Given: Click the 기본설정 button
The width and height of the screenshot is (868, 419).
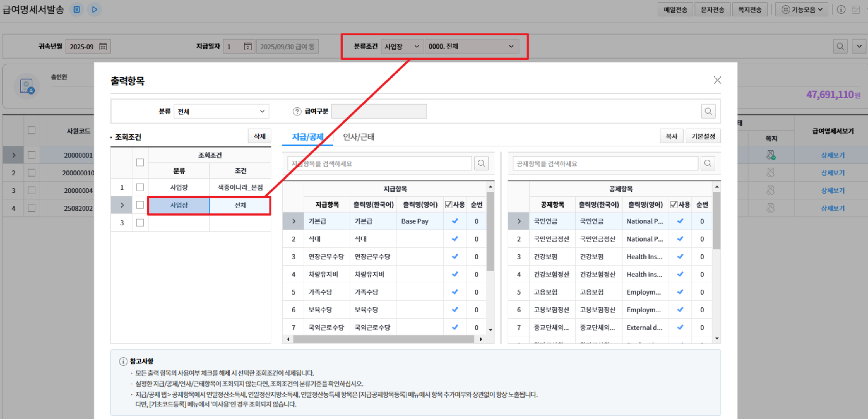Looking at the screenshot, I should point(703,136).
